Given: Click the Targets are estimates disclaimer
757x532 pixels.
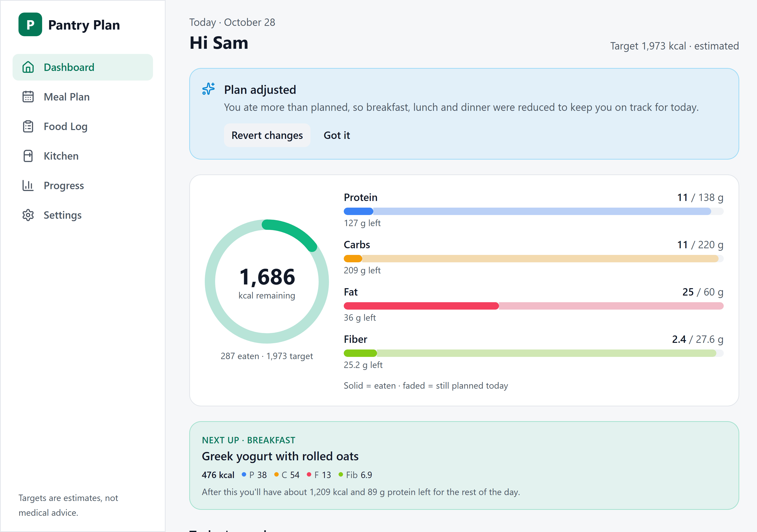Looking at the screenshot, I should [68, 505].
